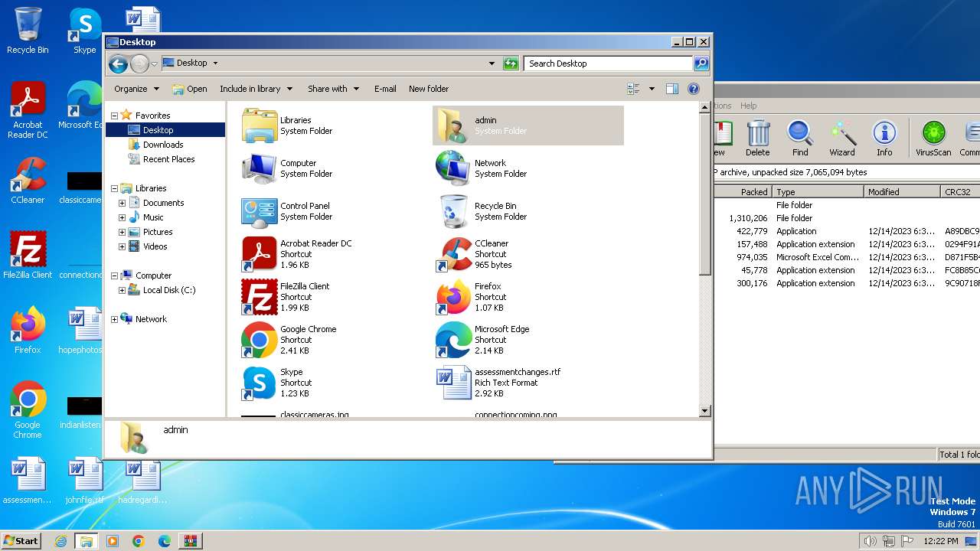Open Organize dropdown menu

pos(136,89)
